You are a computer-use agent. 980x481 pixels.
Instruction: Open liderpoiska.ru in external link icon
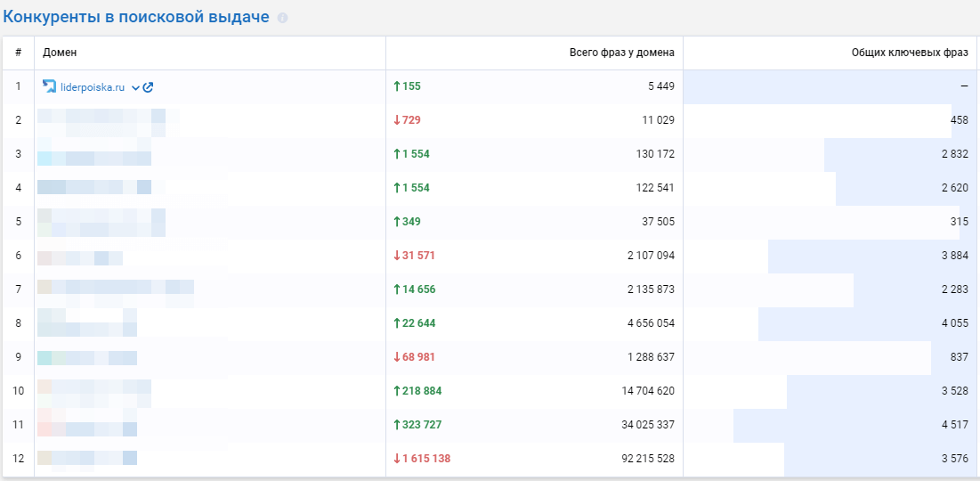pos(148,87)
